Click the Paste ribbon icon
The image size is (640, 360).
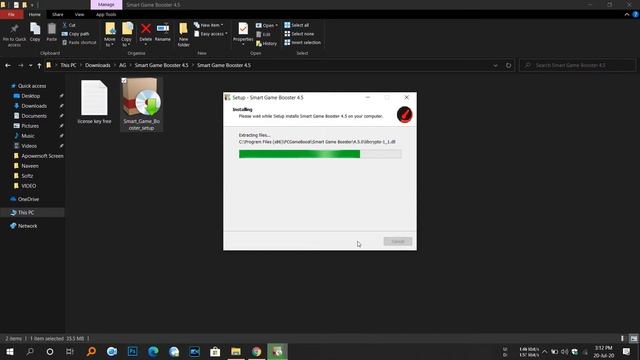tap(51, 32)
